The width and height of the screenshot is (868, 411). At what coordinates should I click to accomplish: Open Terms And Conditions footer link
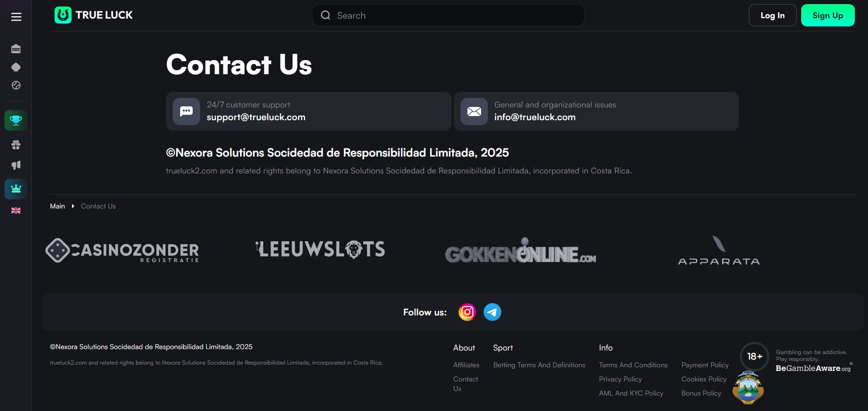tap(633, 365)
